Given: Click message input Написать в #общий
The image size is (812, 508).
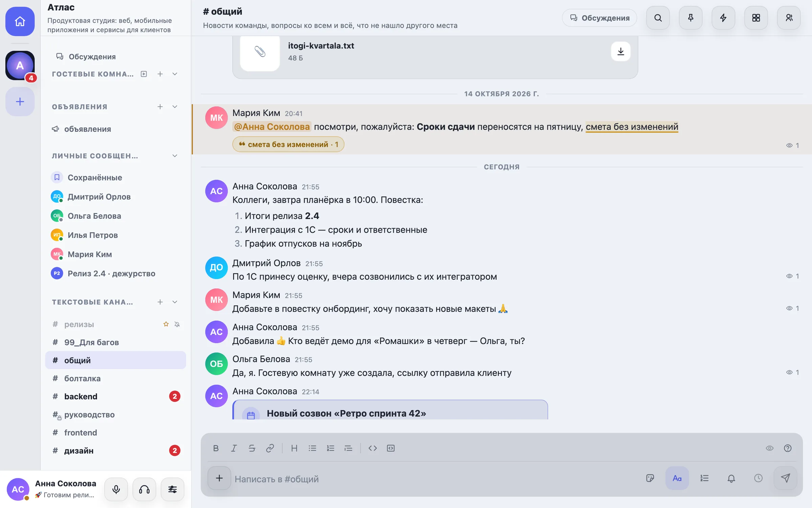Looking at the screenshot, I should coord(436,479).
